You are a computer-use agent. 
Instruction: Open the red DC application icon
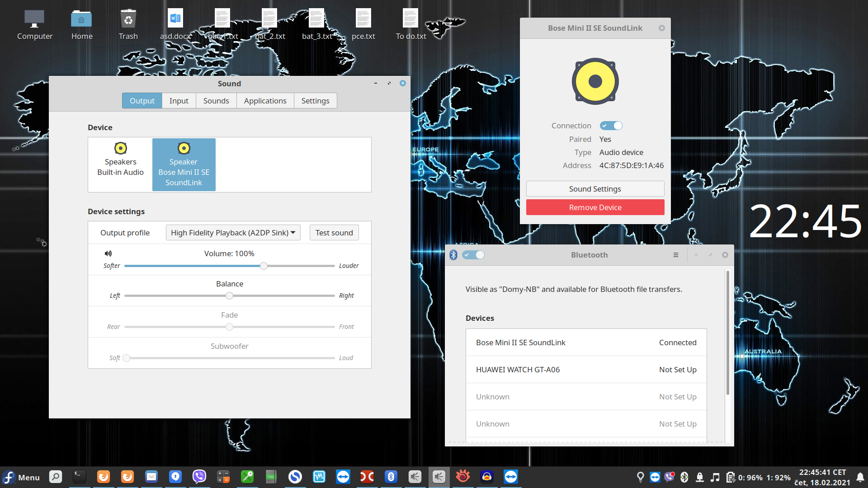(x=367, y=477)
